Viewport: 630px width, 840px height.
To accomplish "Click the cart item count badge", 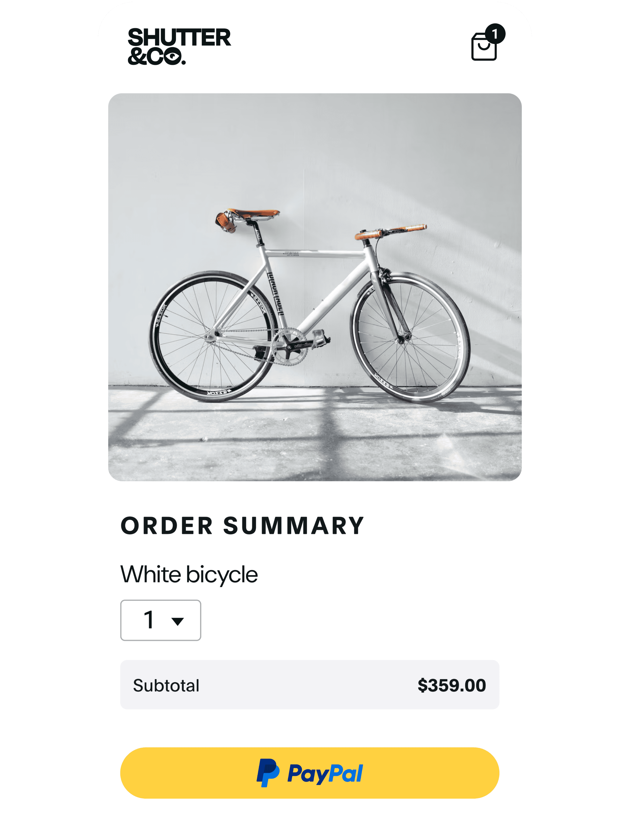I will [x=495, y=34].
